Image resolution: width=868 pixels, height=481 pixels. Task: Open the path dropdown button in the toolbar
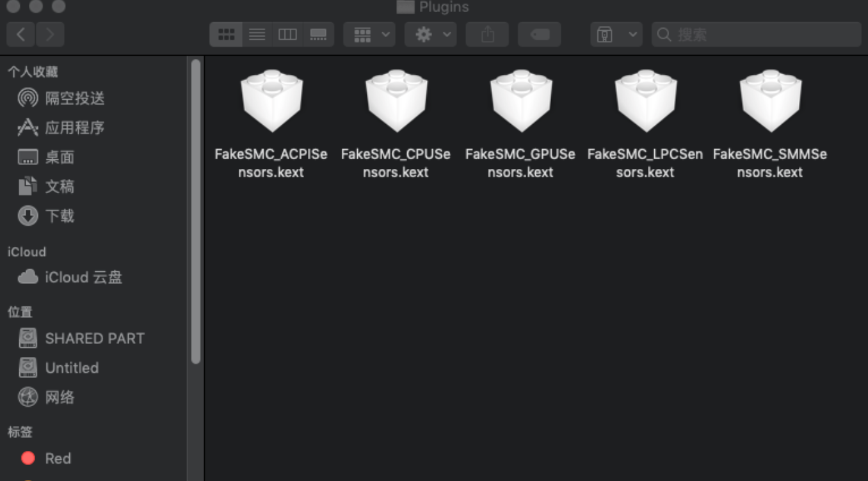616,35
